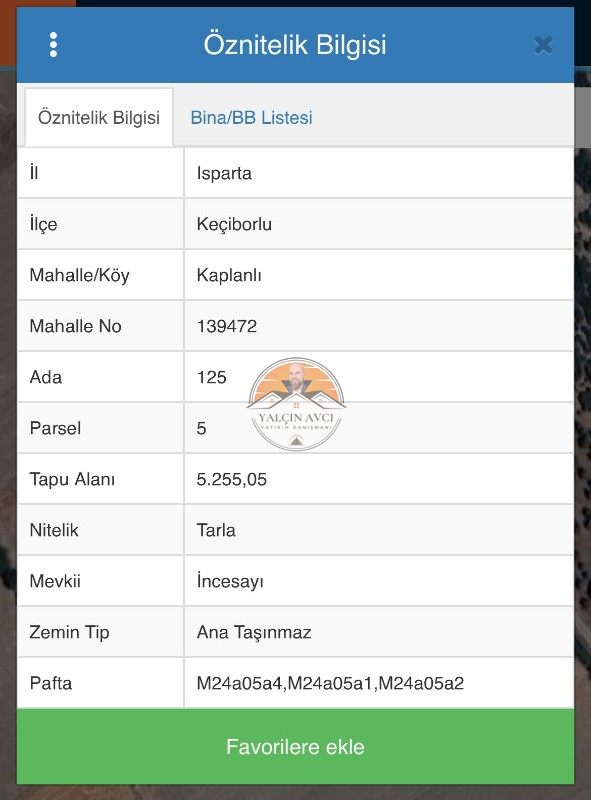Click the Favorilere ekle button
This screenshot has width=591, height=800.
tap(296, 746)
